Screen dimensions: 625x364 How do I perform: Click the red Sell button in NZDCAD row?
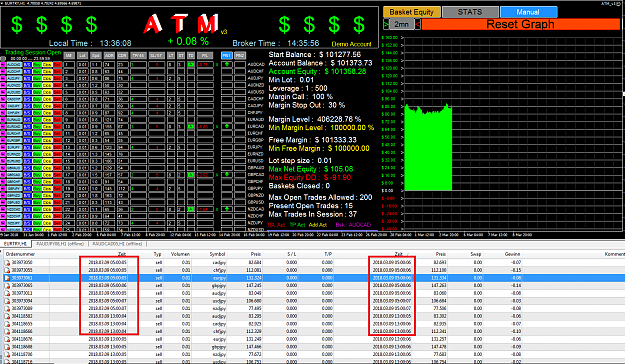click(x=57, y=209)
